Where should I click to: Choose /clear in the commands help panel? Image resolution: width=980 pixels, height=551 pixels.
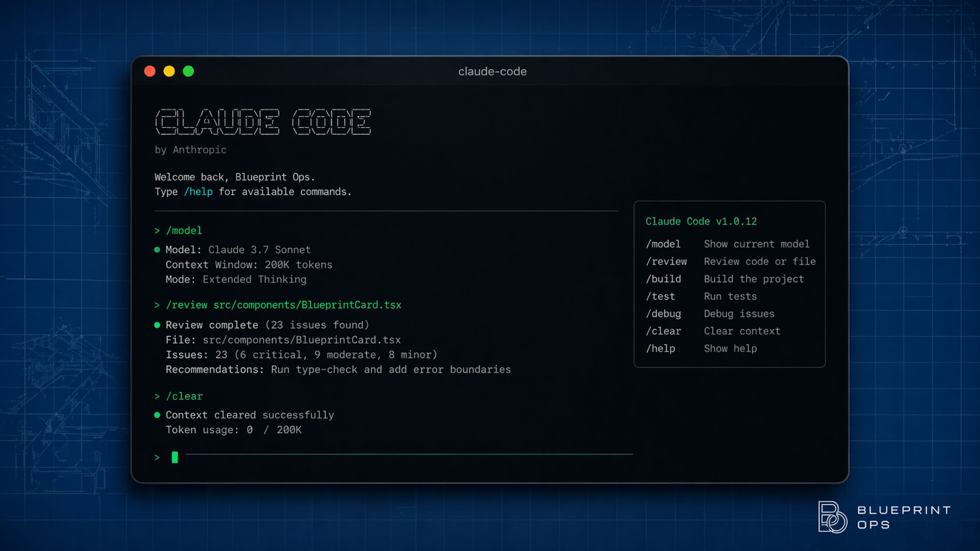pos(663,331)
